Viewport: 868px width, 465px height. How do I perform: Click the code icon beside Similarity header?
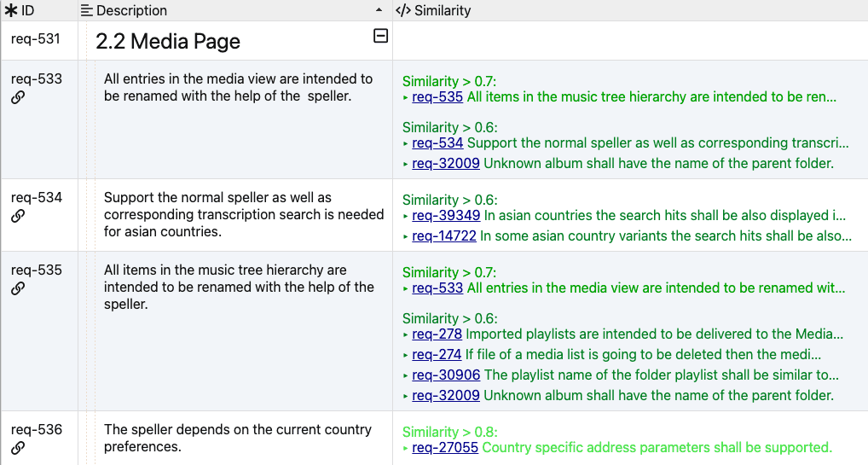(403, 11)
